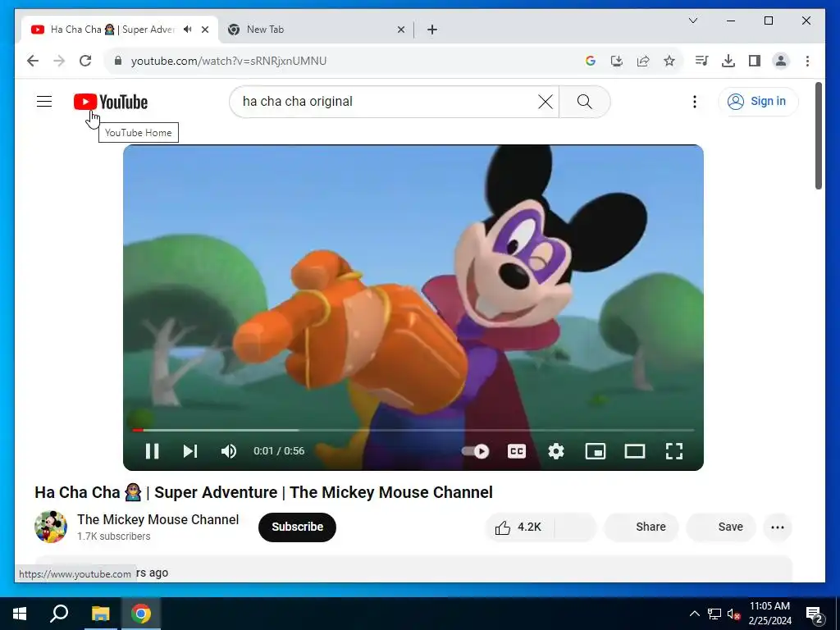
Task: Show hidden system tray icons
Action: pos(694,614)
